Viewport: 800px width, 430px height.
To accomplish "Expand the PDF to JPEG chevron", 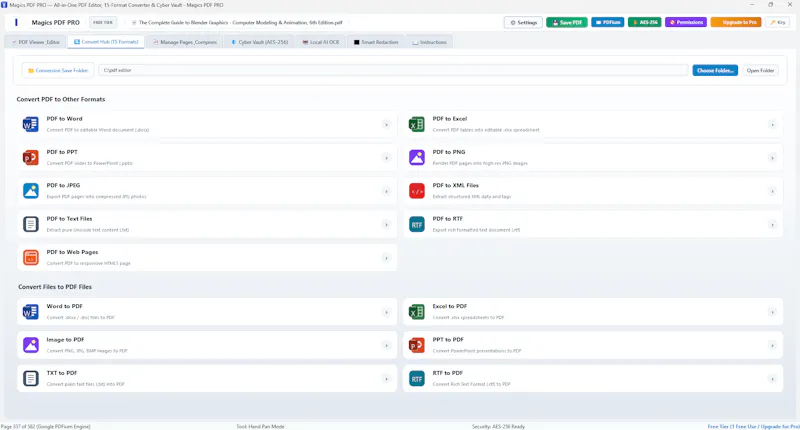I will pyautogui.click(x=386, y=191).
